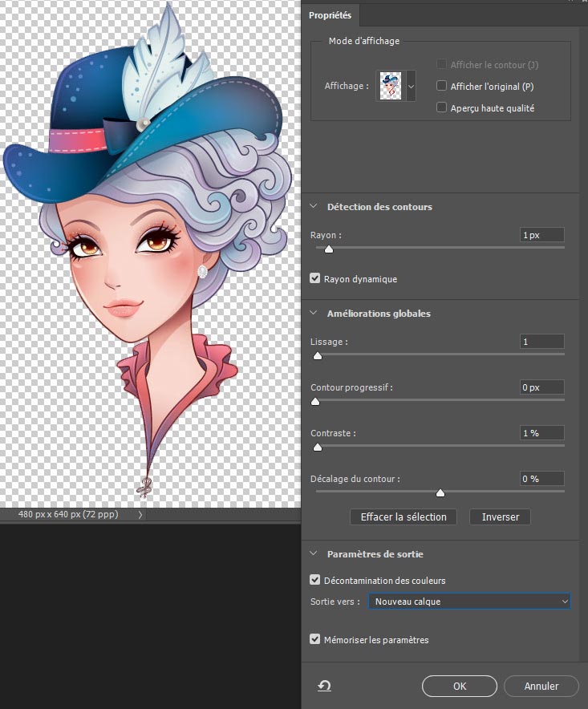Collapse the Améliorations globales section
This screenshot has height=709, width=588.
[x=314, y=314]
